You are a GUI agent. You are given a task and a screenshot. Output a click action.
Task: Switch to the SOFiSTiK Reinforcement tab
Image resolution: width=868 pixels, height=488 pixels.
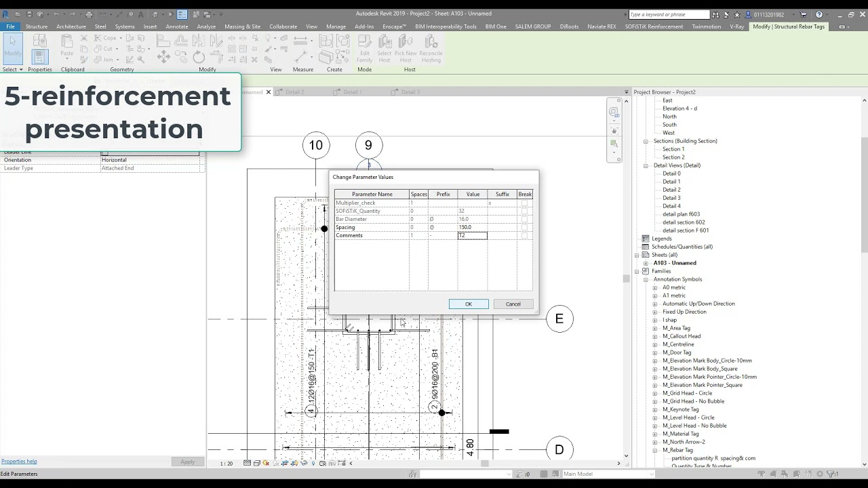click(x=654, y=26)
